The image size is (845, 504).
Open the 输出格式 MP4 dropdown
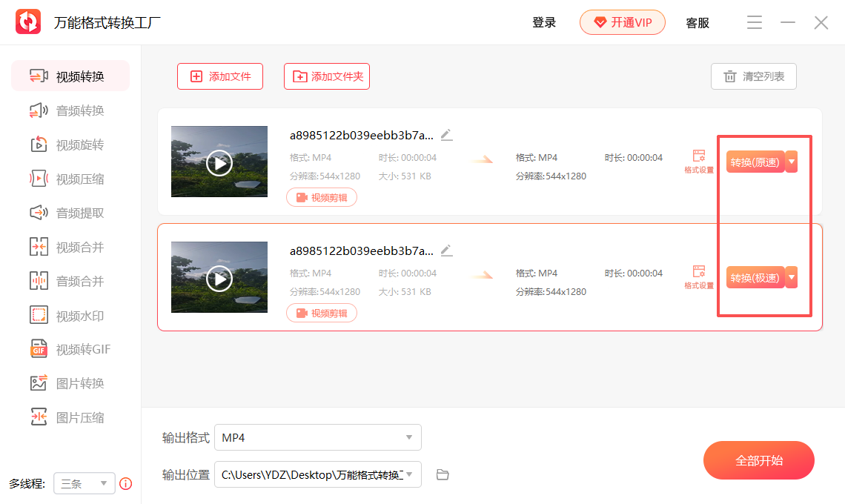click(317, 437)
